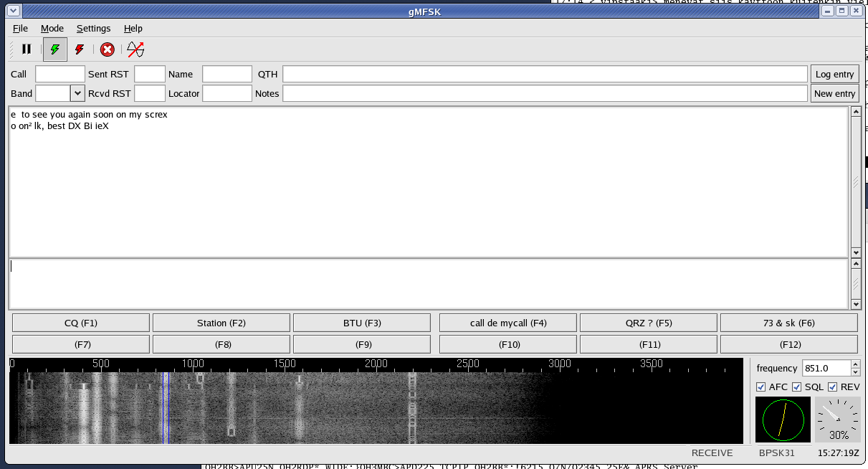Send the Station (F2) macro

click(x=221, y=323)
